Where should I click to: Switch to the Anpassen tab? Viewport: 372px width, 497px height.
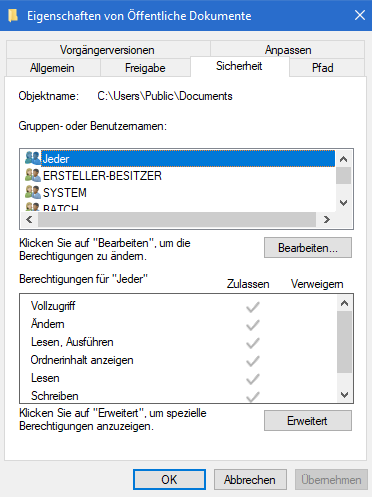(x=288, y=50)
